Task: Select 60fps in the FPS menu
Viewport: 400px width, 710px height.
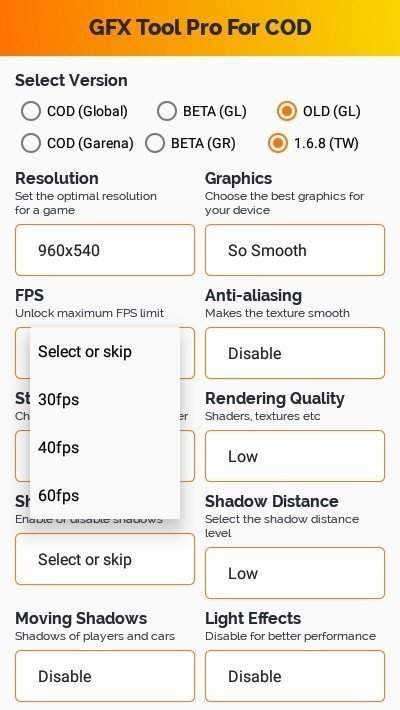Action: click(105, 495)
